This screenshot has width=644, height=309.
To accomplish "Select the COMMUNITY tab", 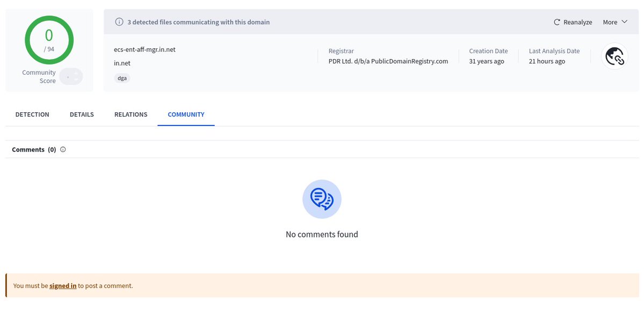I will [186, 114].
